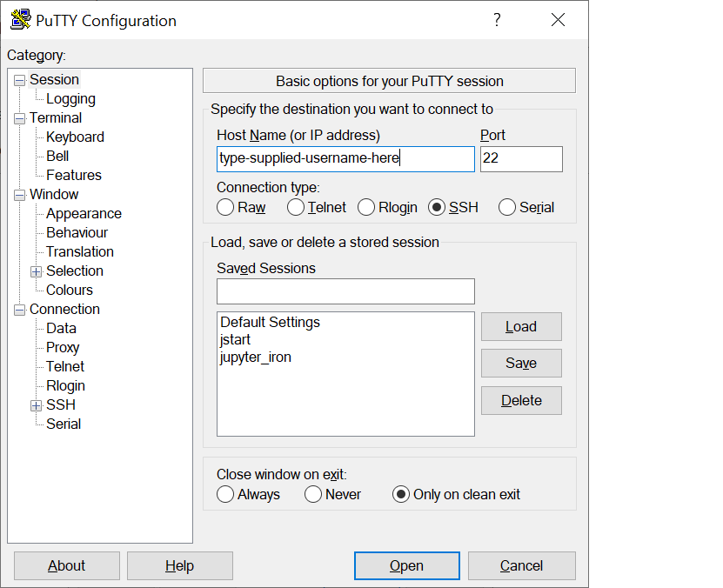Screen dimensions: 723x588
Task: Click the Load button
Action: pos(521,327)
